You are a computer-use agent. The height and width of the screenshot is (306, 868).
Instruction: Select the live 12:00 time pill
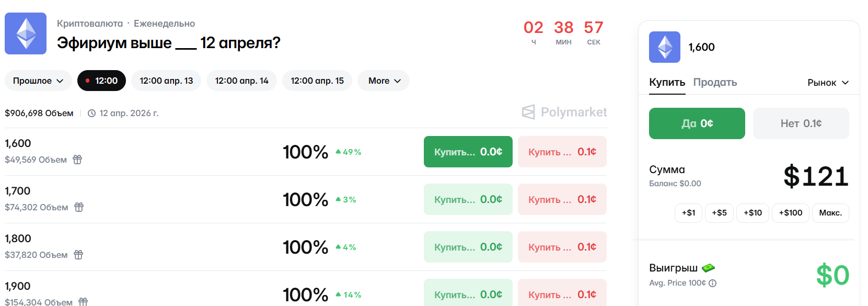[101, 81]
